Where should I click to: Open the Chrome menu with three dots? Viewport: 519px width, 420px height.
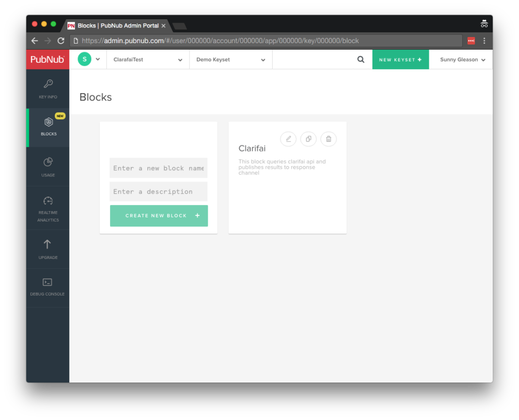pos(485,41)
